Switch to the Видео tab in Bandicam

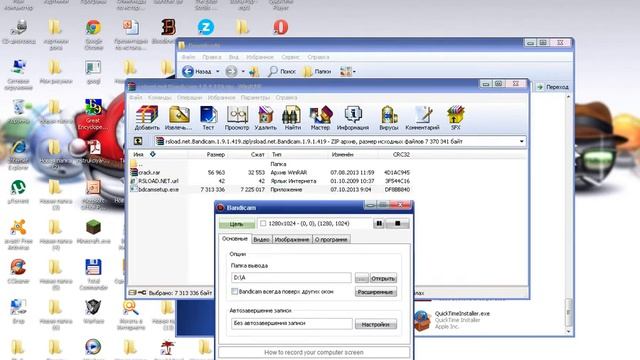pos(261,239)
